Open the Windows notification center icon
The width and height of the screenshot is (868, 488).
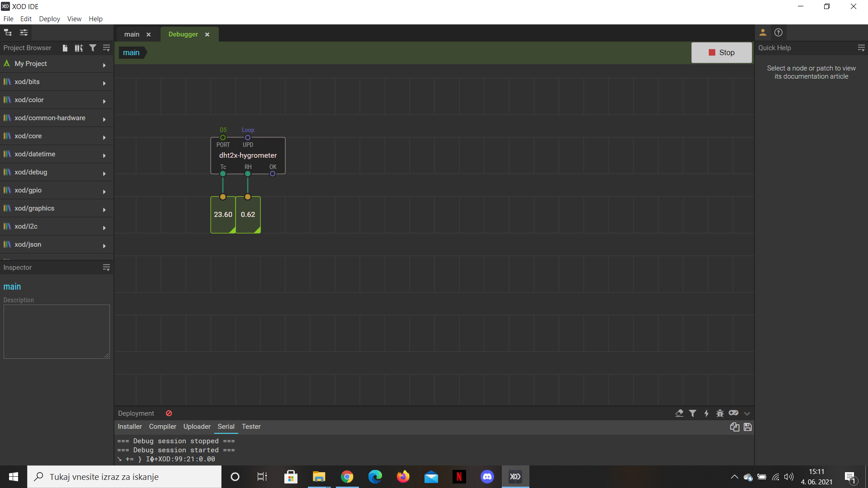tap(850, 477)
